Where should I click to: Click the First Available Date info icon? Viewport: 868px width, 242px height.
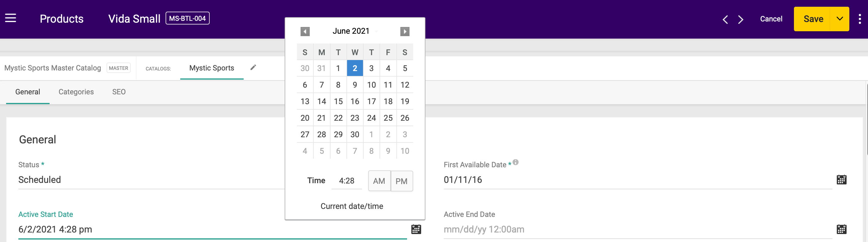[x=515, y=162]
